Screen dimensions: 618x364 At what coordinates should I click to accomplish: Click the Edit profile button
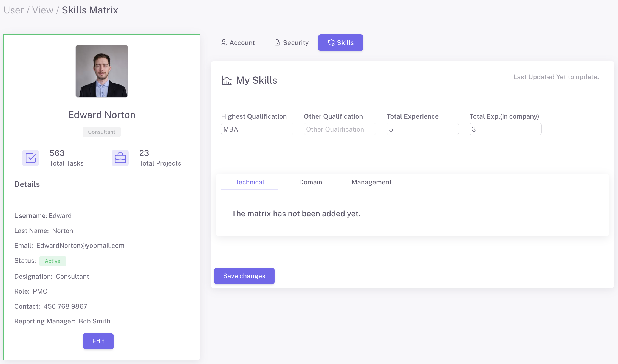(98, 341)
